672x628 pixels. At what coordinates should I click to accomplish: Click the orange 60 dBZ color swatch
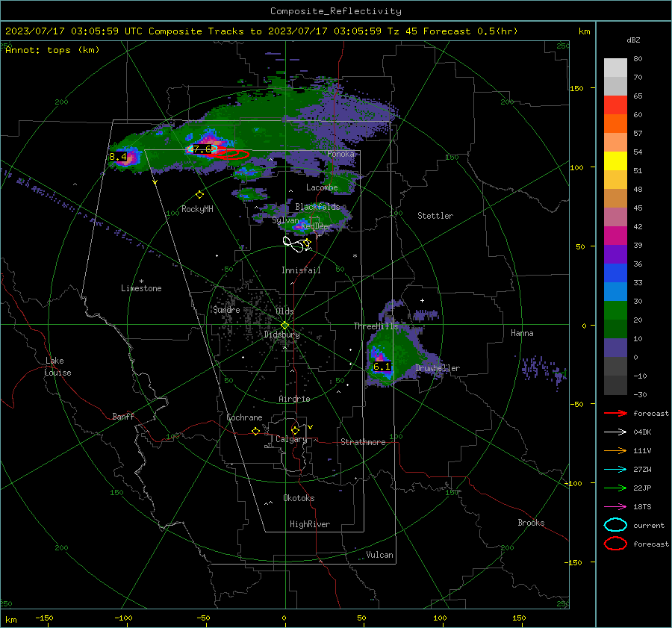pyautogui.click(x=615, y=123)
